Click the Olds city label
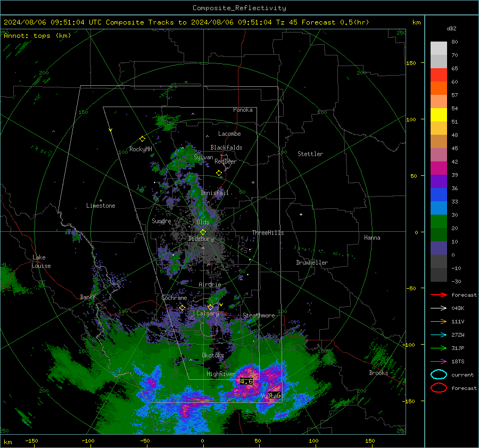 pos(203,222)
